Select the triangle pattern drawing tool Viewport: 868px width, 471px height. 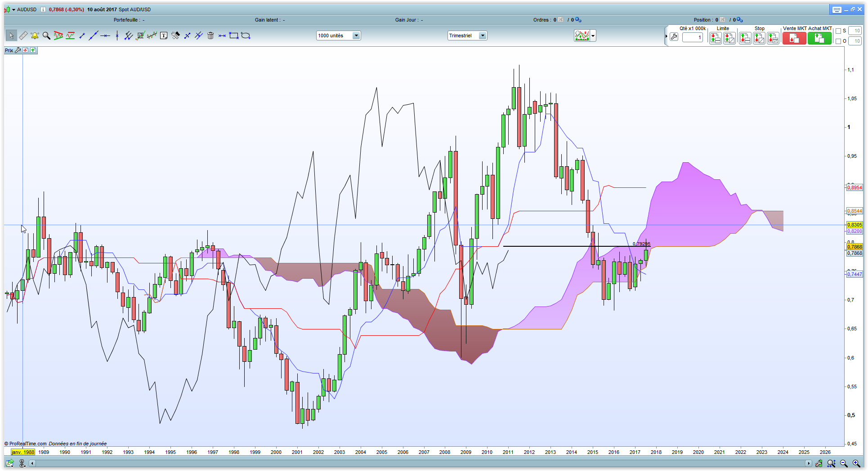[58, 36]
